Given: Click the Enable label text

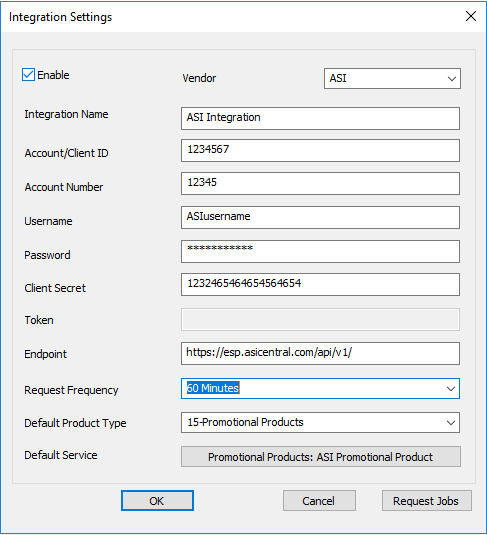Looking at the screenshot, I should pos(53,75).
